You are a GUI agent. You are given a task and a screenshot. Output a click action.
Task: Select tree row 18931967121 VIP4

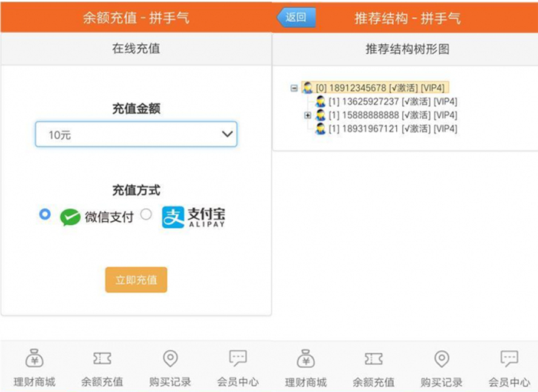(387, 129)
